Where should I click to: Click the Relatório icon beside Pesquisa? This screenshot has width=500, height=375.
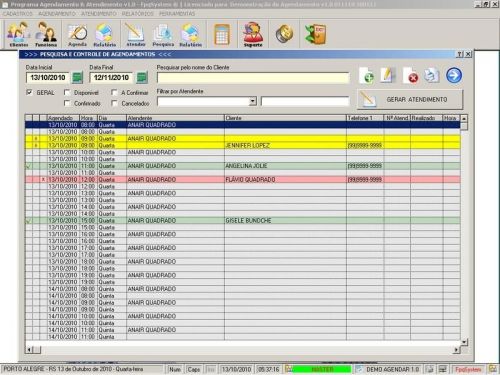click(190, 34)
